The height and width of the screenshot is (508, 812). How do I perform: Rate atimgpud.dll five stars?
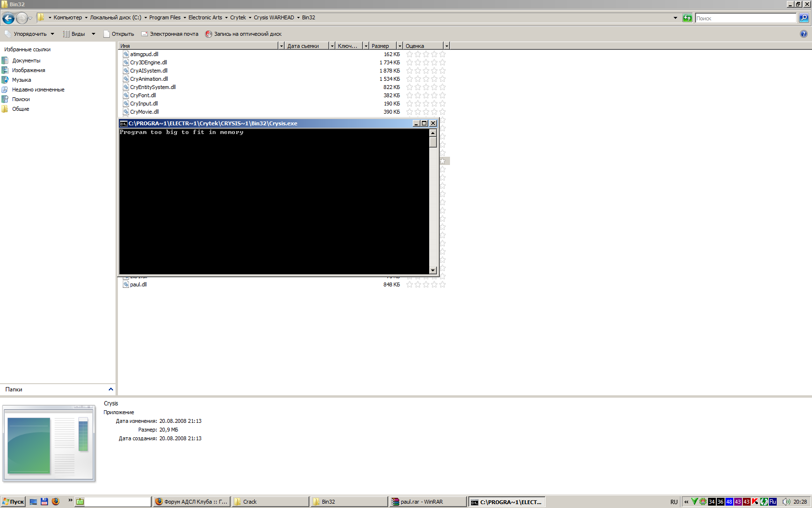[x=442, y=54]
